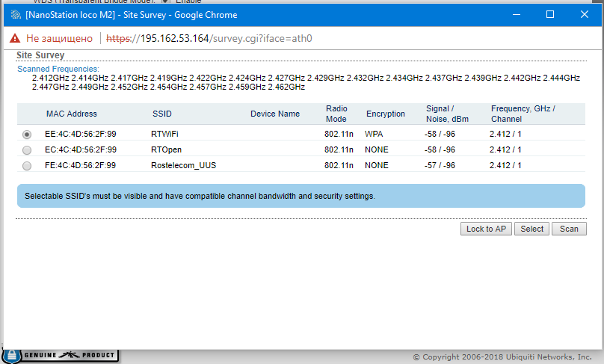The height and width of the screenshot is (364, 604).
Task: Click the RTOpen SSID cell
Action: click(x=166, y=149)
